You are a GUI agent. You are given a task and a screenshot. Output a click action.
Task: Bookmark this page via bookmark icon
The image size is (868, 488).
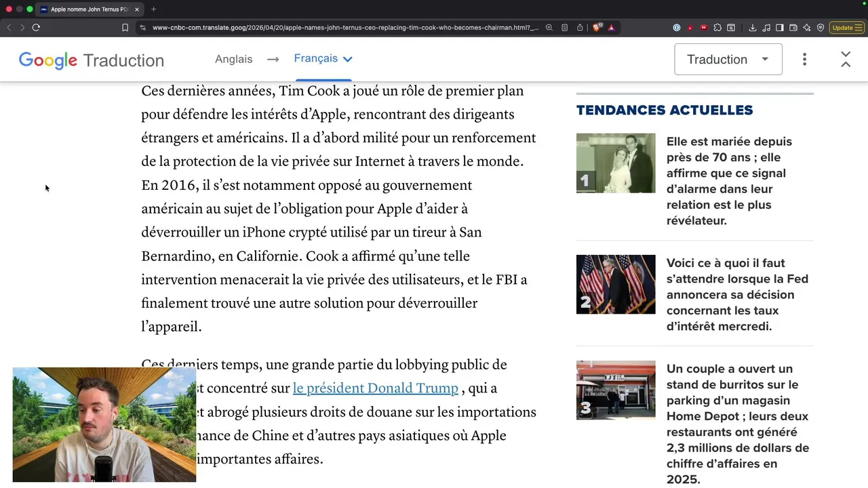(125, 28)
